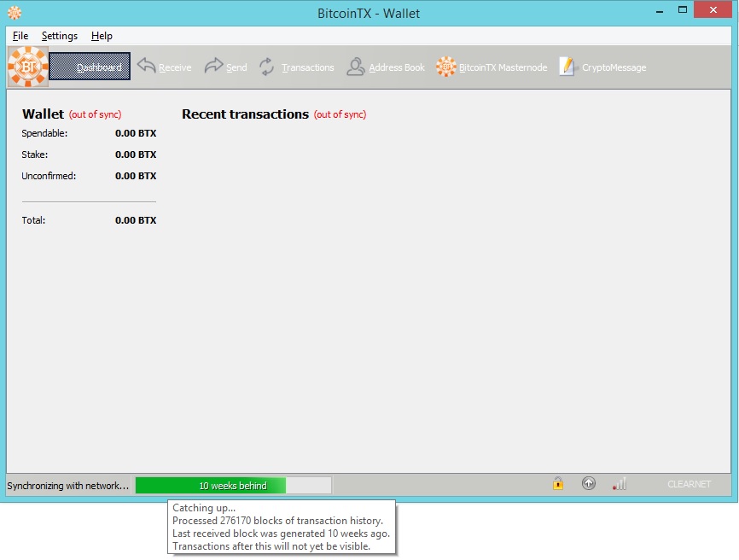The image size is (739, 560).
Task: Click the Unconfirmed balance value
Action: pos(136,176)
